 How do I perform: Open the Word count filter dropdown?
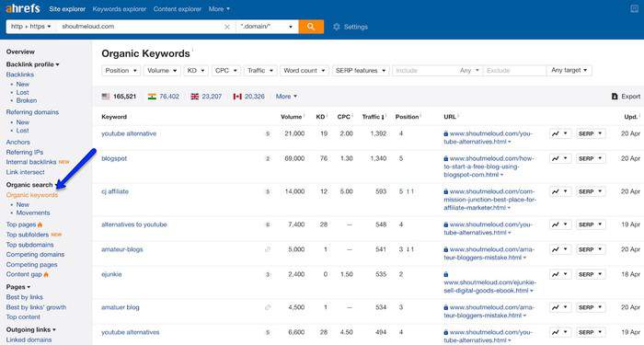(305, 71)
